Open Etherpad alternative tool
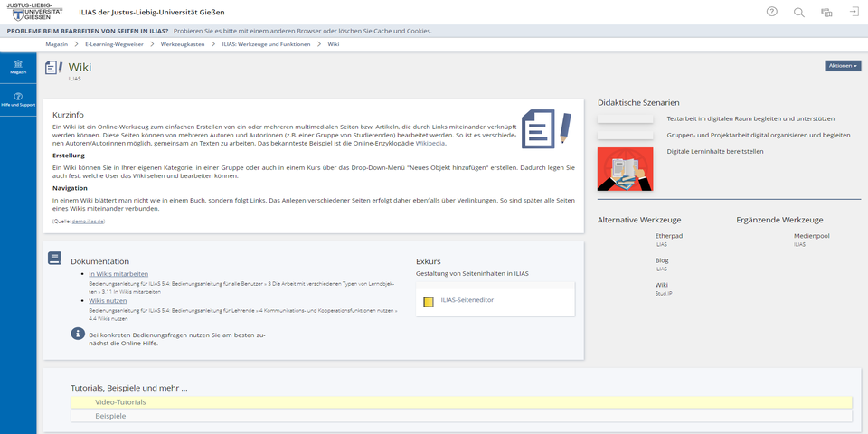This screenshot has height=434, width=868. 669,236
